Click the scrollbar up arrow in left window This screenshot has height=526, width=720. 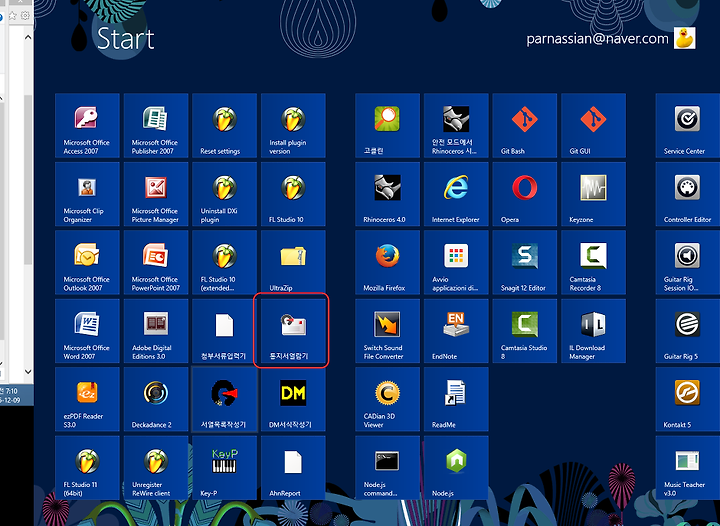point(28,37)
